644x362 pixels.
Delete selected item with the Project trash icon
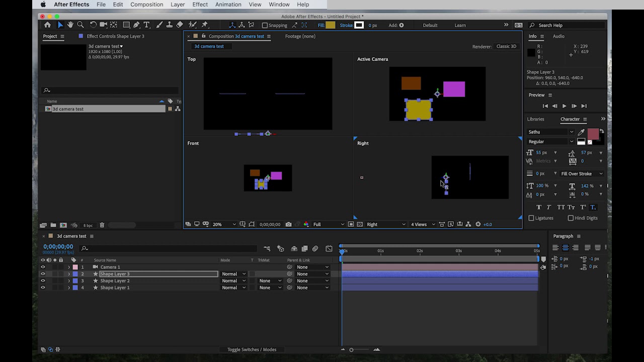pyautogui.click(x=102, y=225)
